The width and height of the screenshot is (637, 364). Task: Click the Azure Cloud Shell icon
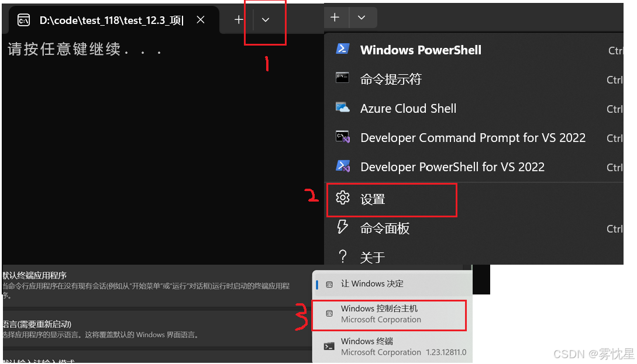coord(342,108)
